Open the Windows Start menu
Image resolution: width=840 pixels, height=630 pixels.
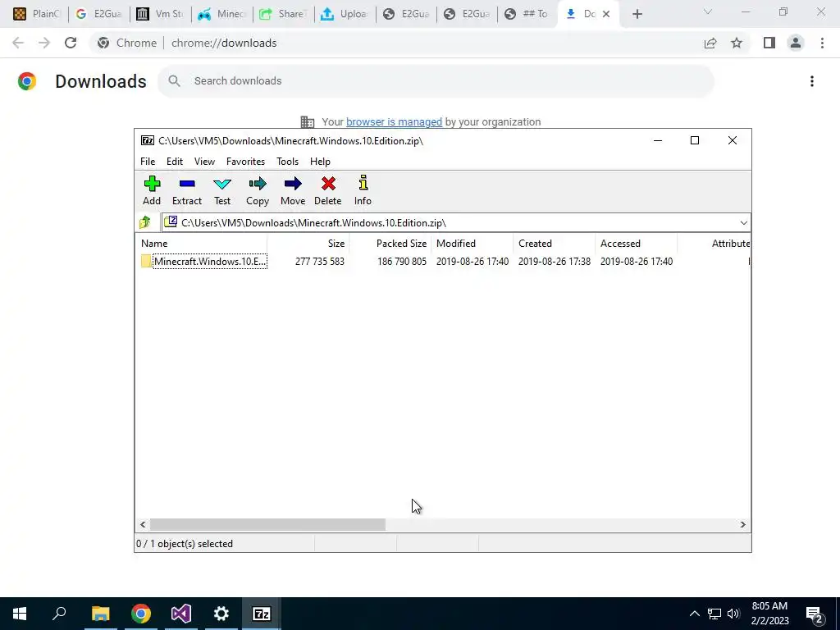click(20, 614)
